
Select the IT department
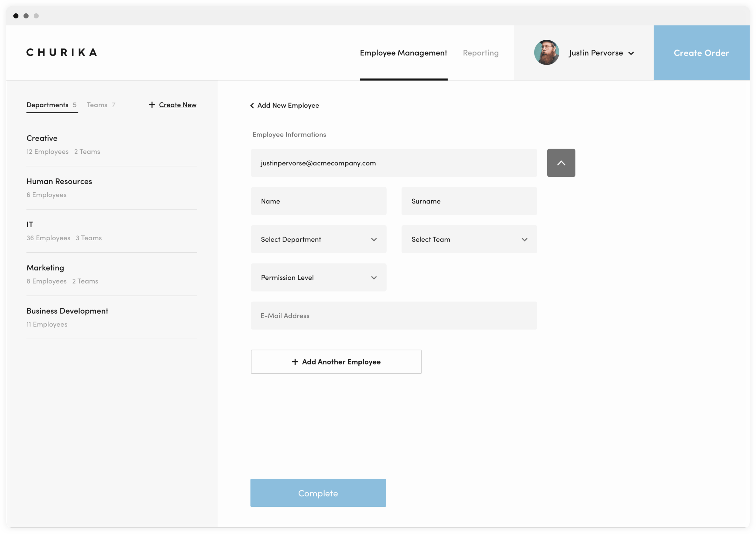pyautogui.click(x=111, y=231)
